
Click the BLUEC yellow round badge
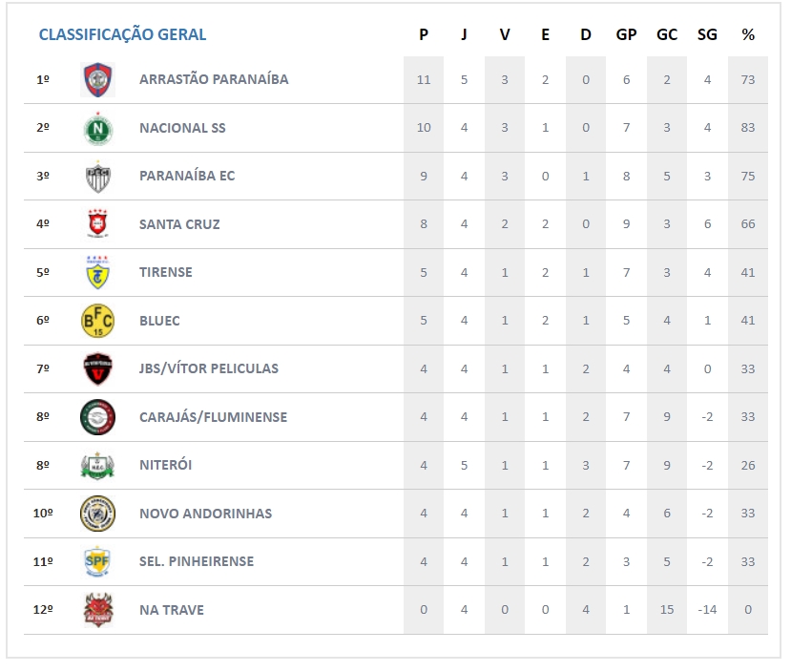(97, 321)
